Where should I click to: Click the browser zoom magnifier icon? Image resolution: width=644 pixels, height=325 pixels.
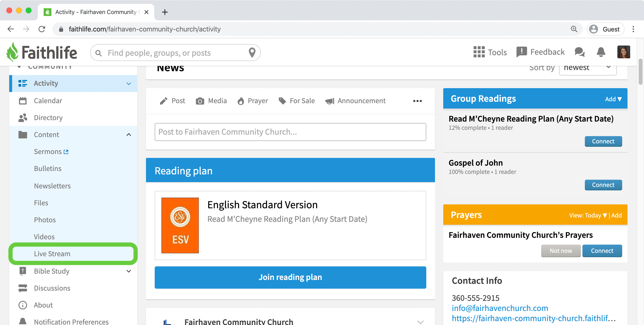pyautogui.click(x=574, y=29)
